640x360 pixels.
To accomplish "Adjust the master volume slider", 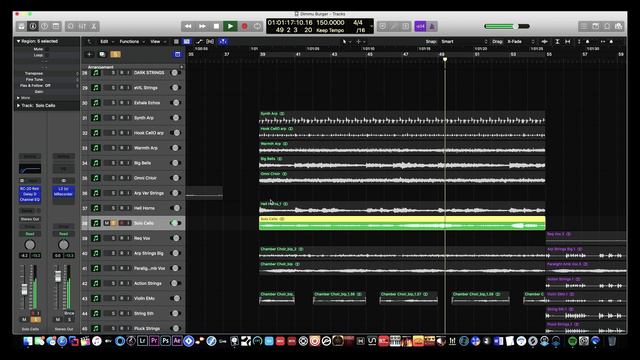I will (507, 26).
